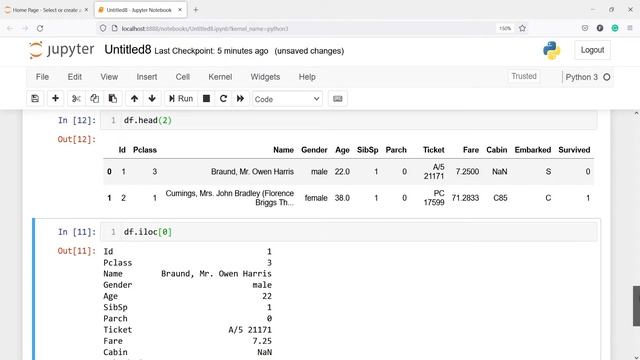Go back in browser history
This screenshot has height=360, width=640.
coord(10,29)
